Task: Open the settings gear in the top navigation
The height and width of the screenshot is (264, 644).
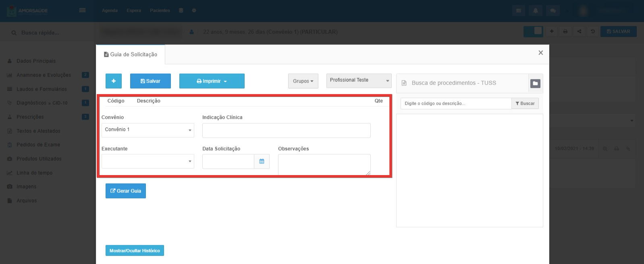Action: (194, 10)
